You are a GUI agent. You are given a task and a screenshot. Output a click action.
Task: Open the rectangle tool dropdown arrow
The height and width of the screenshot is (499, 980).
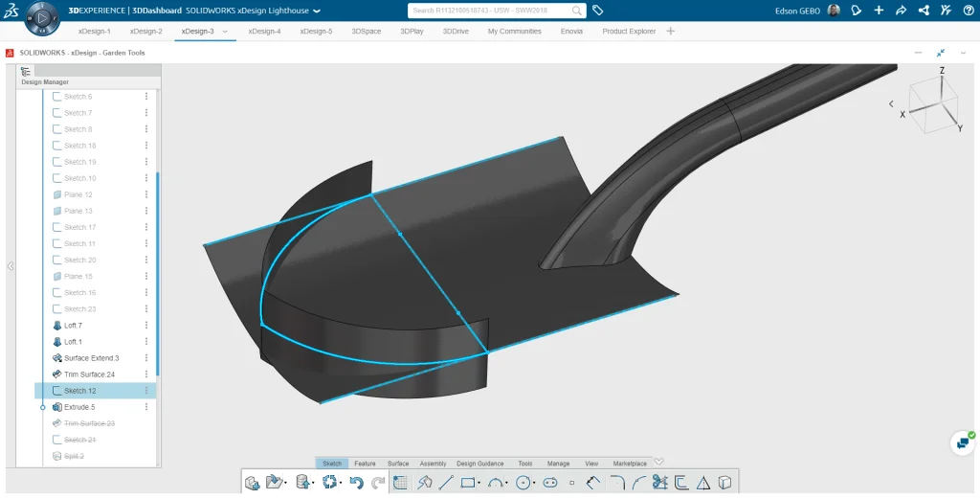(479, 484)
